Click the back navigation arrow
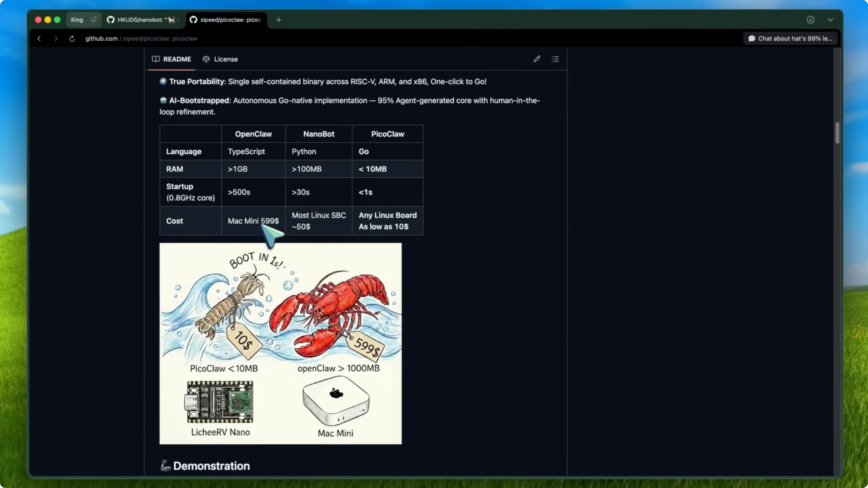 39,39
